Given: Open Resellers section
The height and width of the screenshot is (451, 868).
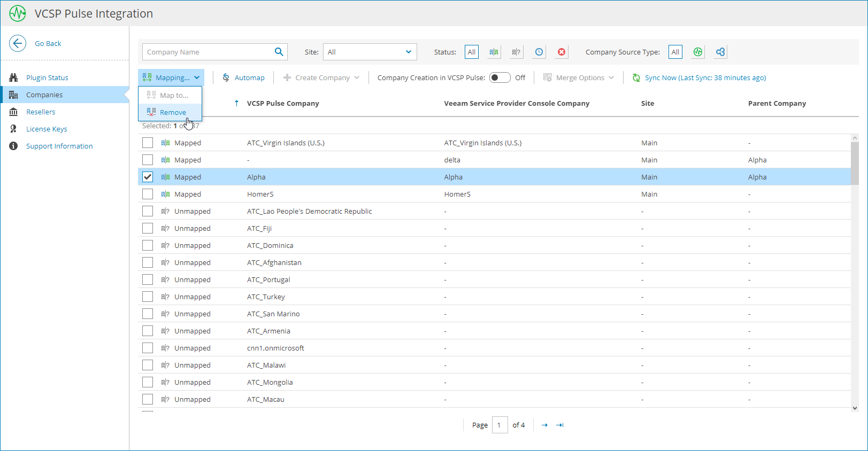Looking at the screenshot, I should (41, 112).
